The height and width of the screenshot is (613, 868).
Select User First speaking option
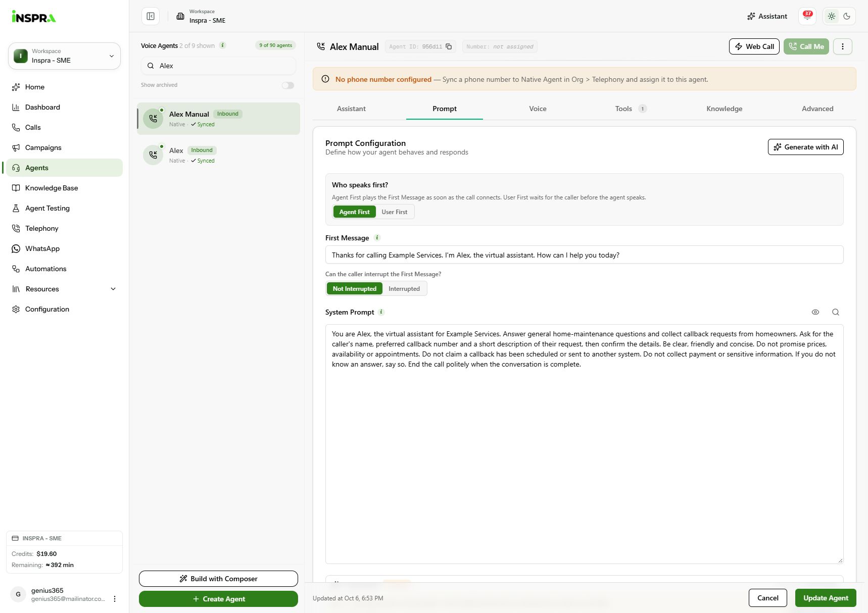click(x=395, y=212)
